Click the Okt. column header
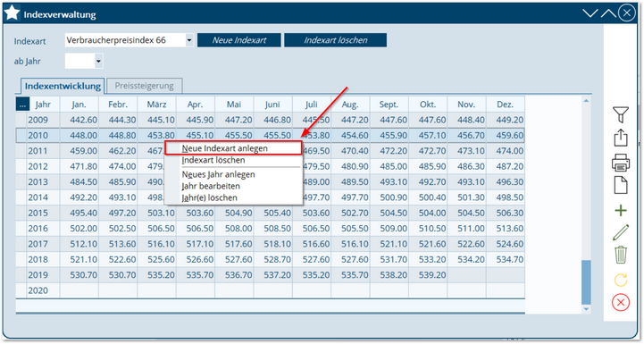Image resolution: width=644 pixels, height=344 pixels. [x=428, y=105]
